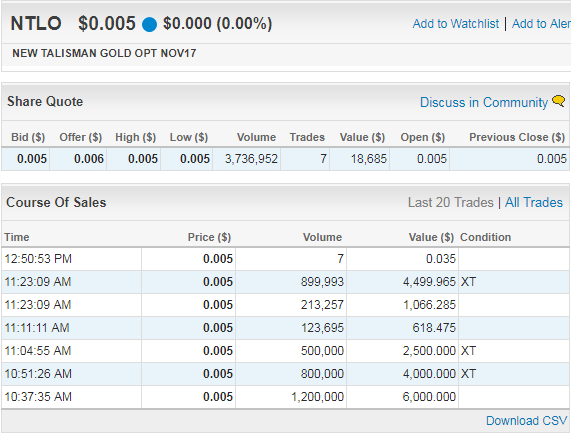Click the yellow community speech bubble icon
The image size is (571, 433).
559,101
